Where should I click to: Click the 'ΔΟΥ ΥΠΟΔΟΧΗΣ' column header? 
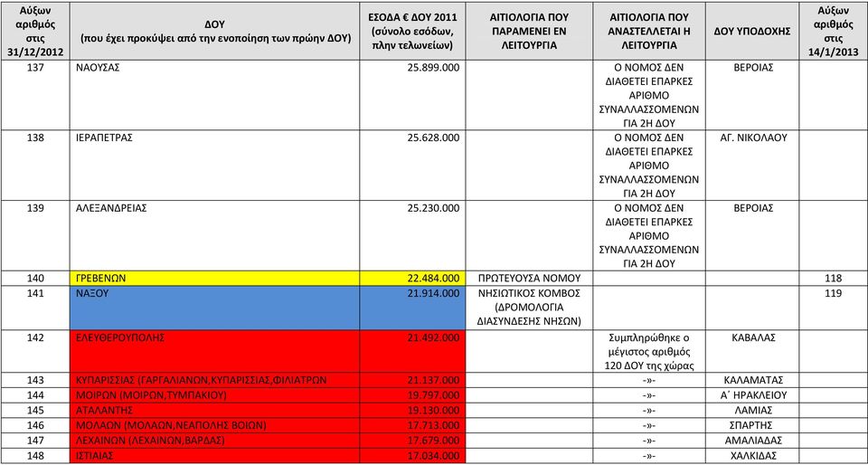pyautogui.click(x=751, y=32)
